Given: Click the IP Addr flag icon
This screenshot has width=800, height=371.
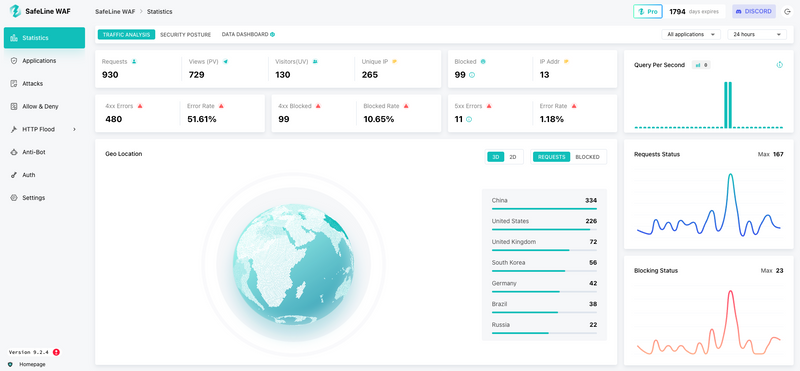Looking at the screenshot, I should (566, 61).
